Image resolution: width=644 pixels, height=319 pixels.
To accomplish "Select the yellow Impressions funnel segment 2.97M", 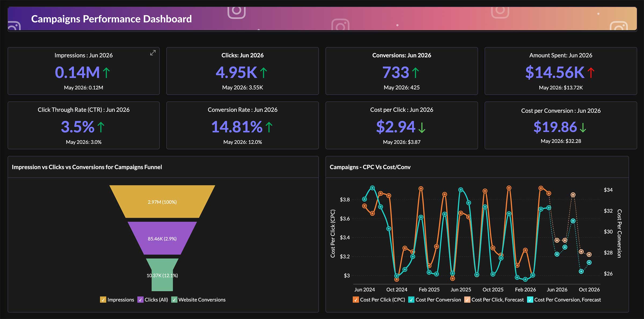I will click(x=162, y=202).
